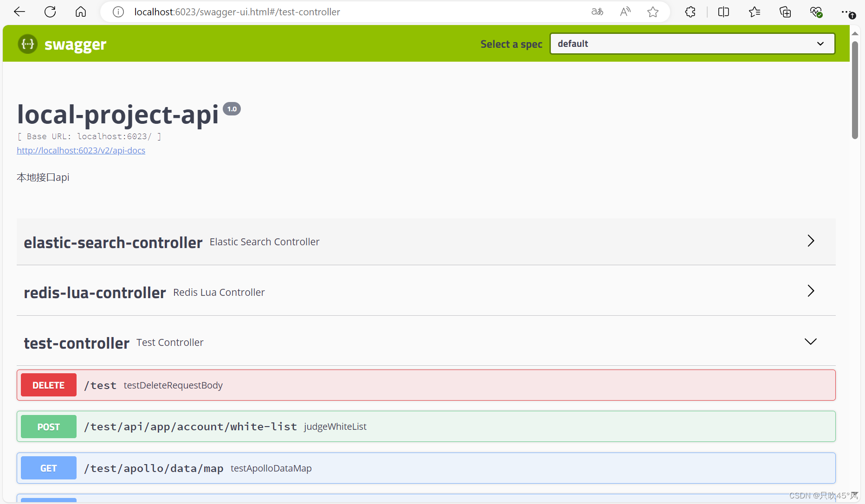Open the collections icon
Screen dimensions: 865x504
coord(785,12)
